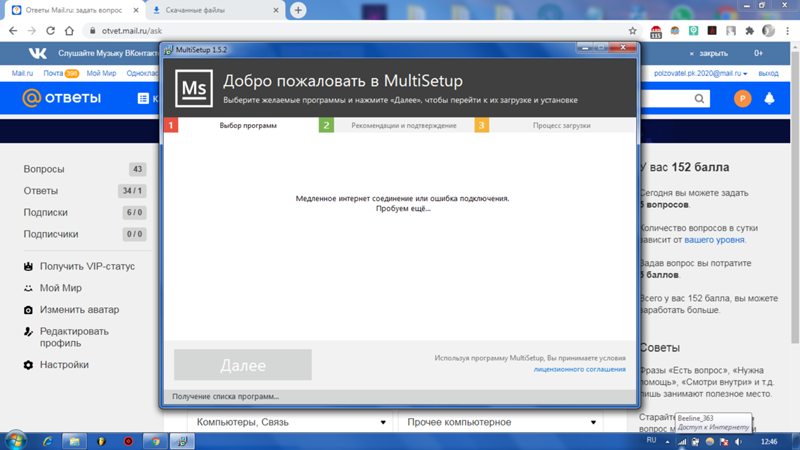800x450 pixels.
Task: Reload the page in Chrome
Action: tap(51, 31)
